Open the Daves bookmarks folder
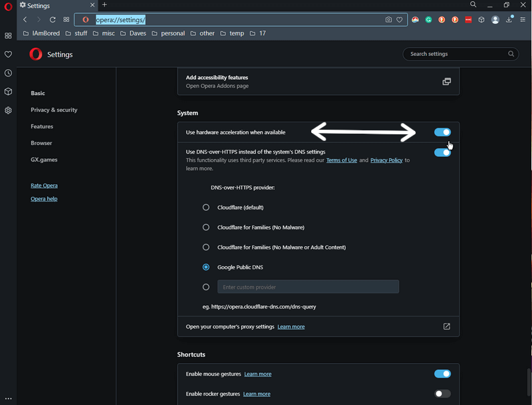Viewport: 532px width, 405px height. point(134,33)
